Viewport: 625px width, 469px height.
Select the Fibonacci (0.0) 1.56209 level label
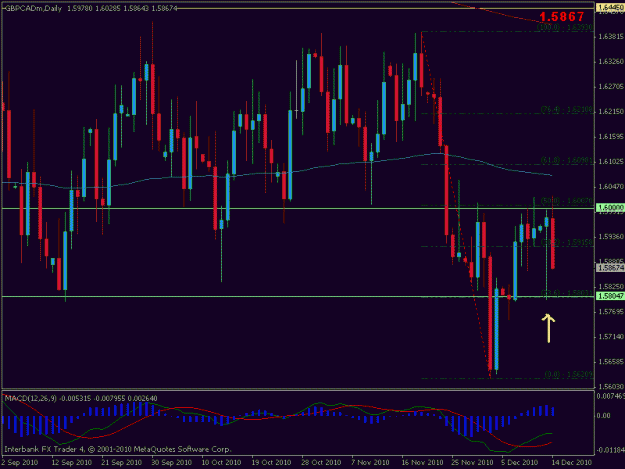(569, 375)
